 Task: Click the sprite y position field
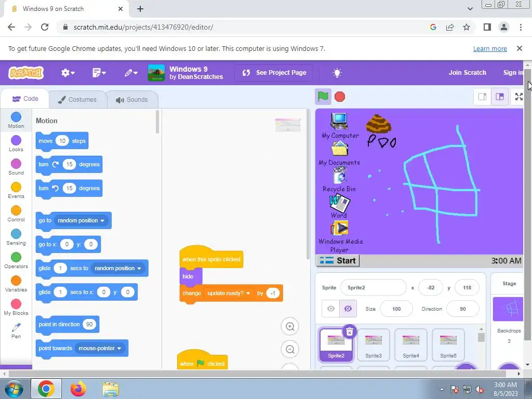click(467, 288)
